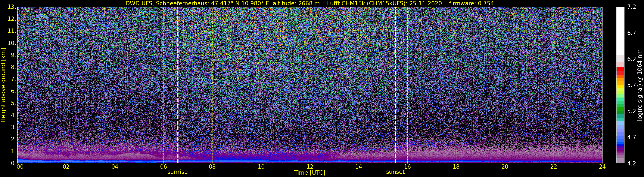Click the height axis tick label 6.

[x=13, y=91]
